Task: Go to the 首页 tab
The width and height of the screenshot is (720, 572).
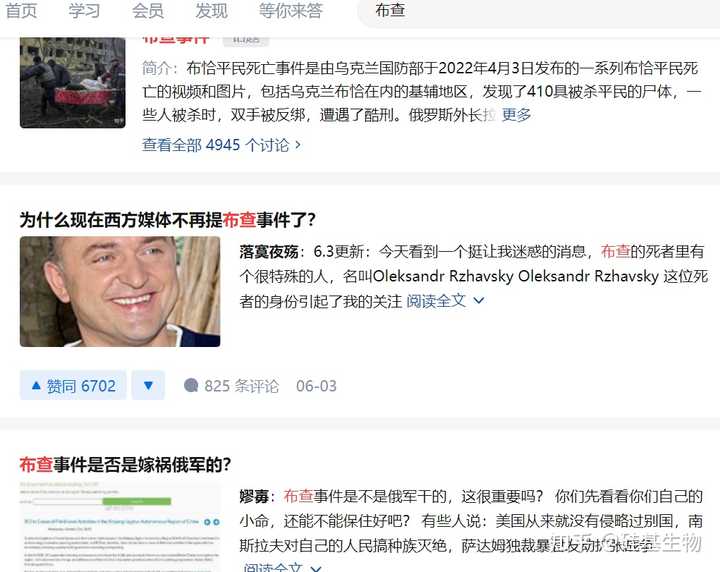Action: pos(21,11)
